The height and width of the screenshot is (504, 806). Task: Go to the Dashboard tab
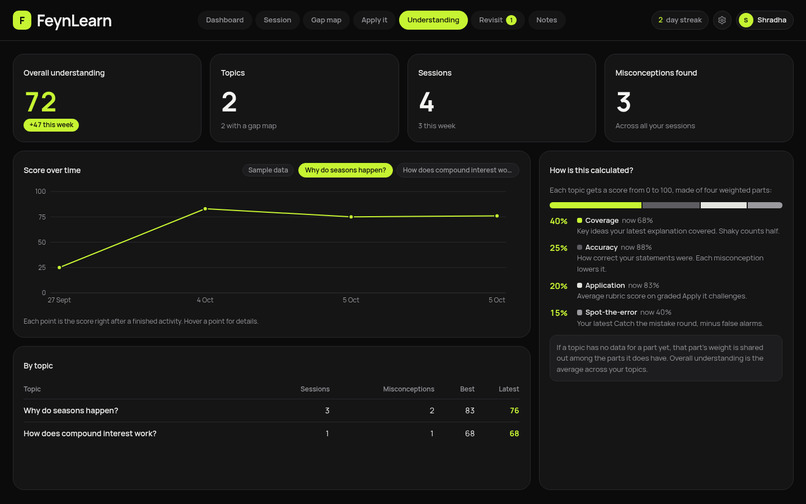coord(225,20)
